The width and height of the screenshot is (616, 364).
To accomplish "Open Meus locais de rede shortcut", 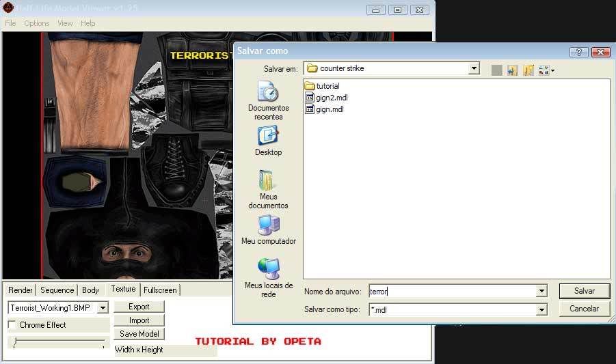I will [268, 278].
